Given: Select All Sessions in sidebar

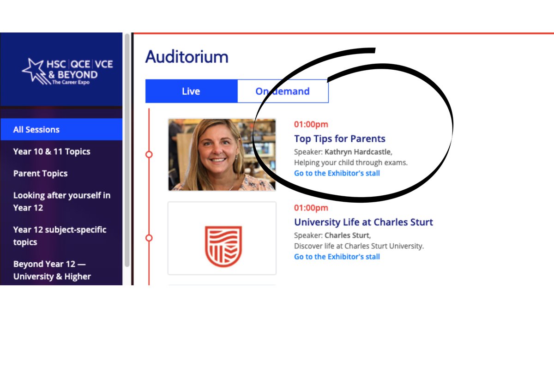Looking at the screenshot, I should [x=61, y=130].
